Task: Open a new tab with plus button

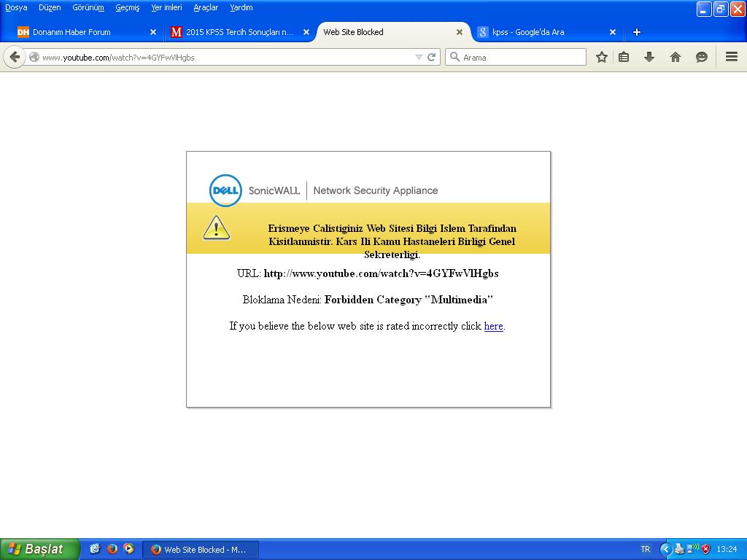Action: [x=636, y=32]
